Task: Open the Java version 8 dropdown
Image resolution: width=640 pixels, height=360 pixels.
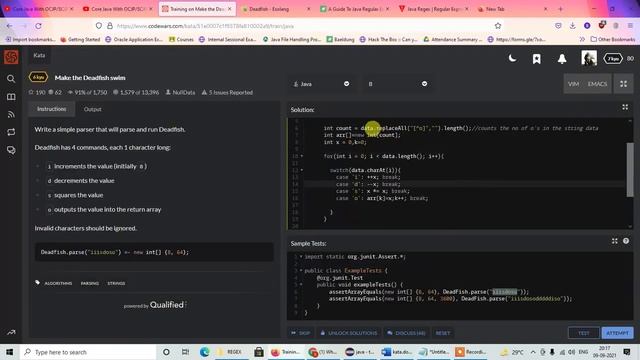Action: [398, 84]
